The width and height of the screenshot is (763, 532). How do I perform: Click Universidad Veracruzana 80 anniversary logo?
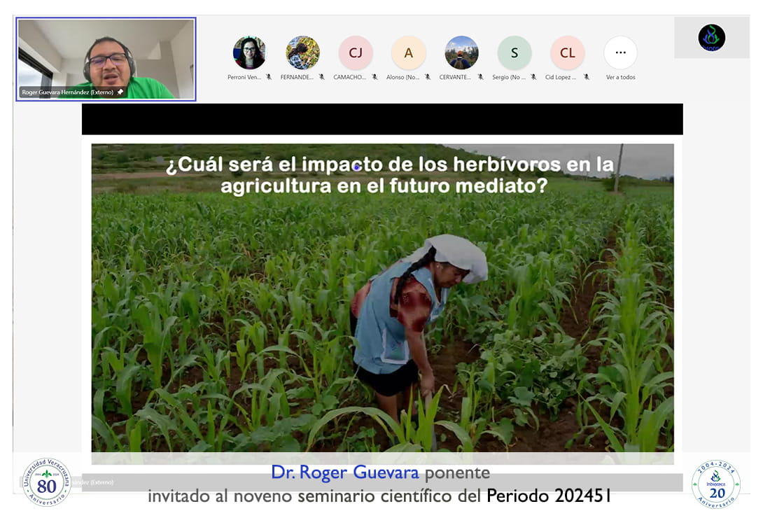47,482
